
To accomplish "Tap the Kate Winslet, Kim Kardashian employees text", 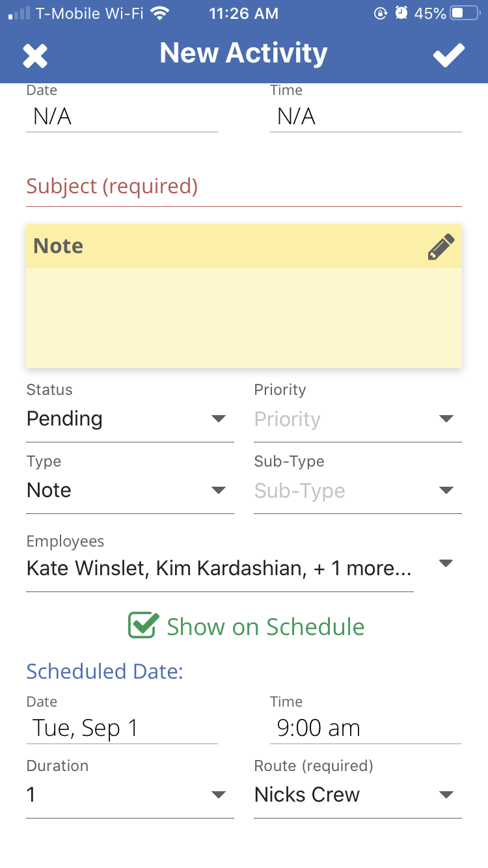I will click(219, 569).
